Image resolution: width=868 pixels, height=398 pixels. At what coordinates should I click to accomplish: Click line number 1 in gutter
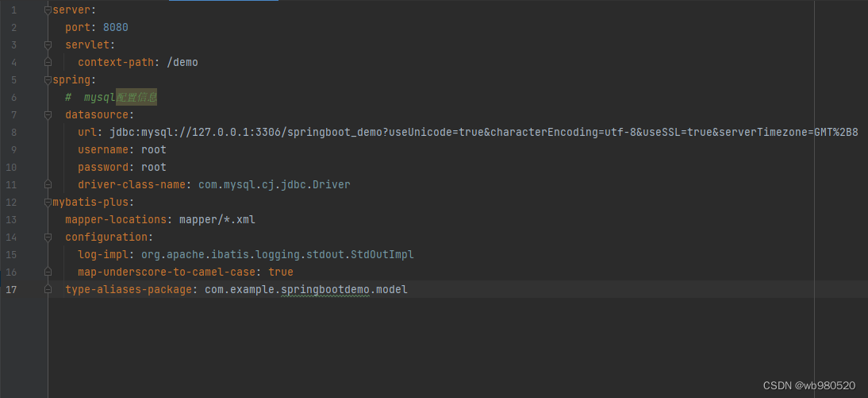pyautogui.click(x=13, y=10)
